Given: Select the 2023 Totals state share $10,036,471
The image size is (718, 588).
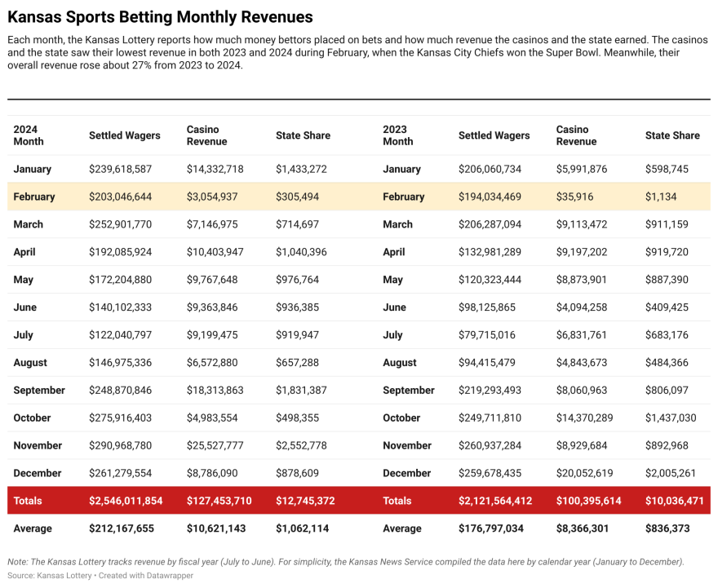Looking at the screenshot, I should point(674,501).
